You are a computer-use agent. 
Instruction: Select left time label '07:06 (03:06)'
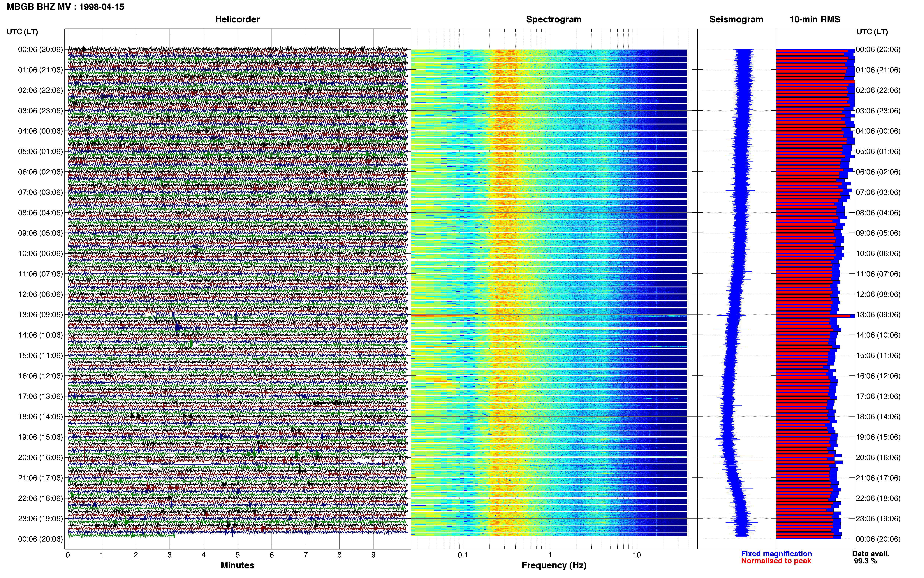pyautogui.click(x=41, y=192)
